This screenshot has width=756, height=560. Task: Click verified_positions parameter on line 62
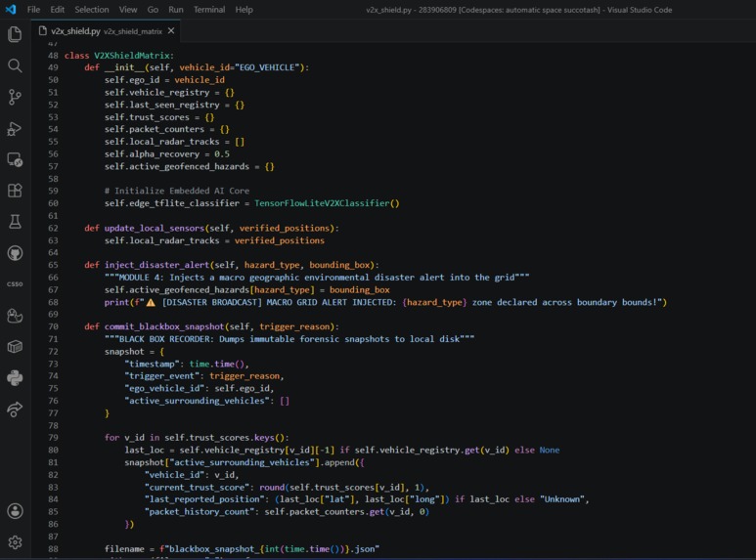[285, 228]
